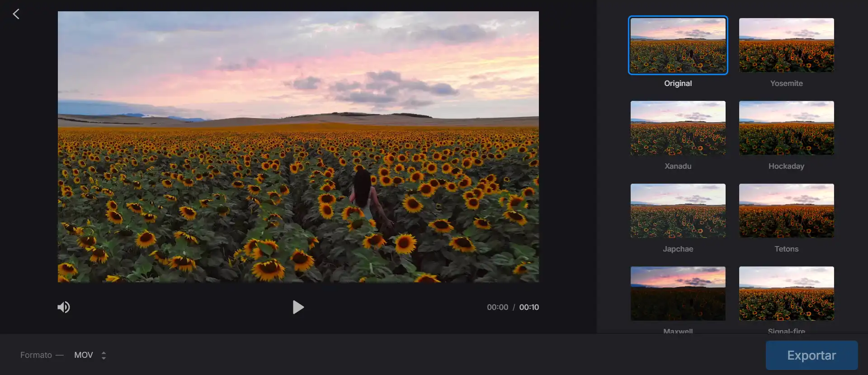Apply the Signal-fire filter thumbnail

coord(787,294)
